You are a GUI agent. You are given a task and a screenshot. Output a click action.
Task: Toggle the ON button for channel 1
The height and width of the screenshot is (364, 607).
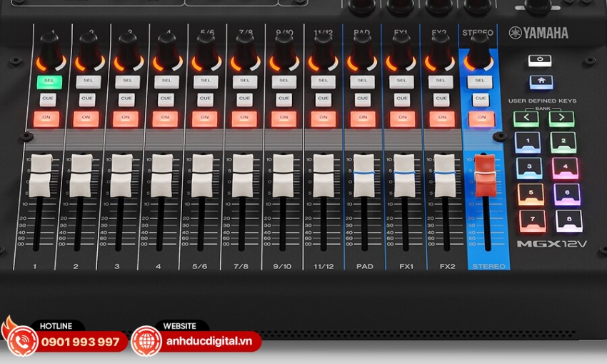click(x=47, y=117)
